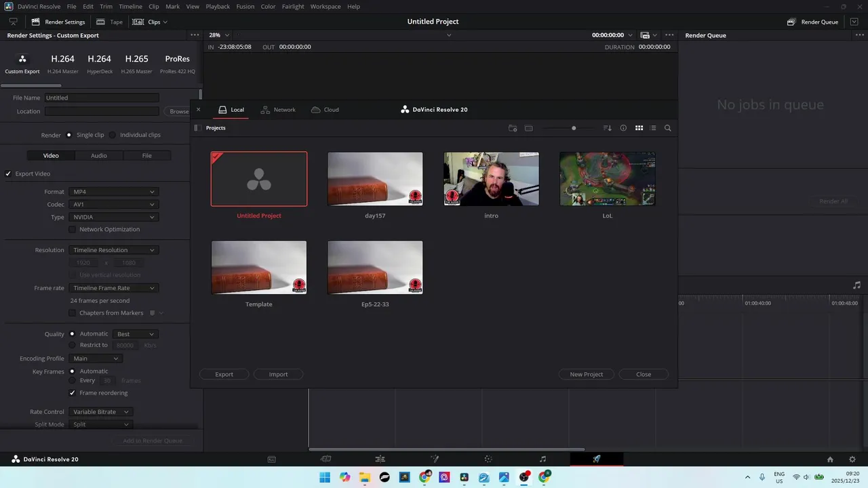
Task: Open the Fusion menu
Action: click(245, 6)
